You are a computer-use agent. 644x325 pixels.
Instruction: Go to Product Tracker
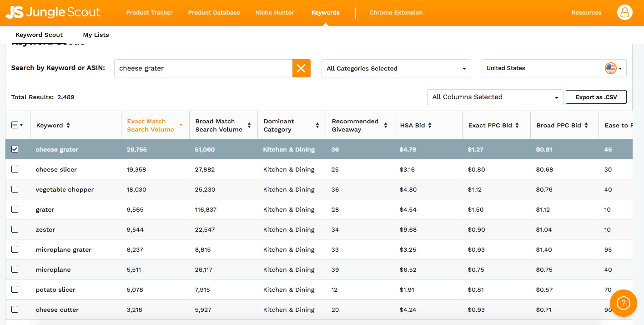click(150, 13)
